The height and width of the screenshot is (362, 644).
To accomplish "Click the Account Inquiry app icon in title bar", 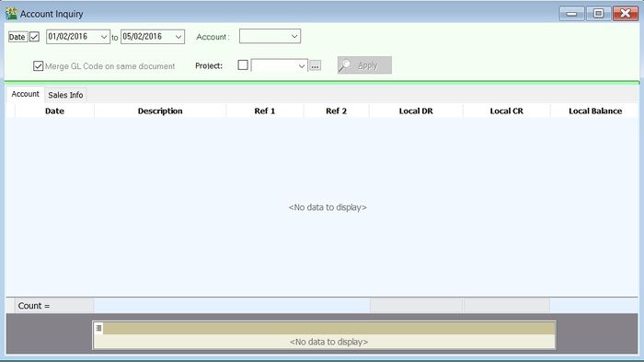I will [11, 14].
